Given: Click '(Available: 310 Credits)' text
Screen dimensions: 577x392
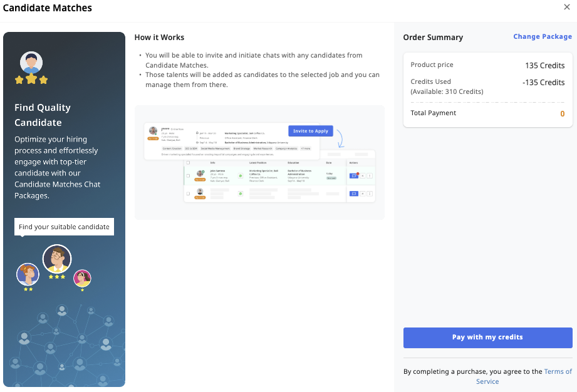Looking at the screenshot, I should 447,91.
